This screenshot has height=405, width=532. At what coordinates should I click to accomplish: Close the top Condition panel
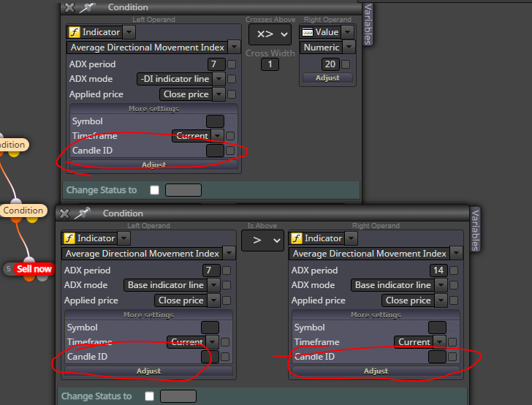(69, 7)
